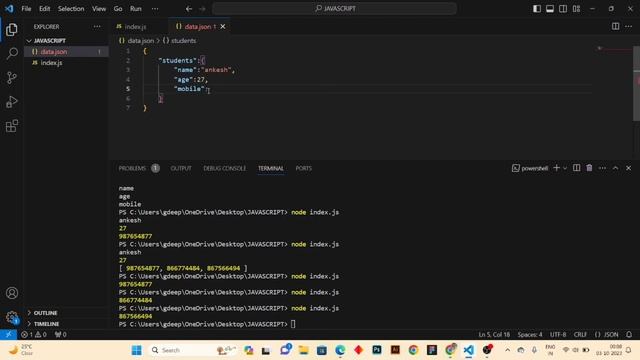The height and width of the screenshot is (360, 640).
Task: Switch to the index.js editor tab
Action: coord(135,27)
